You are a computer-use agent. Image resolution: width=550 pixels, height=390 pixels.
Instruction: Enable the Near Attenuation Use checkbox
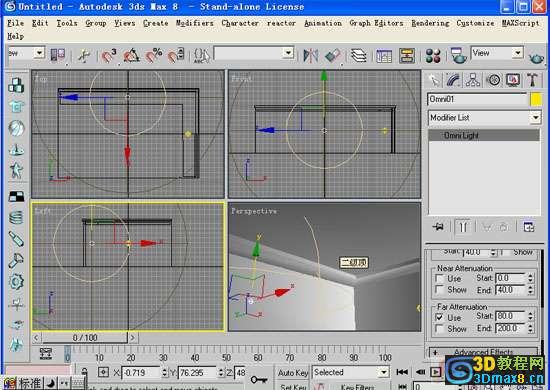coord(439,278)
